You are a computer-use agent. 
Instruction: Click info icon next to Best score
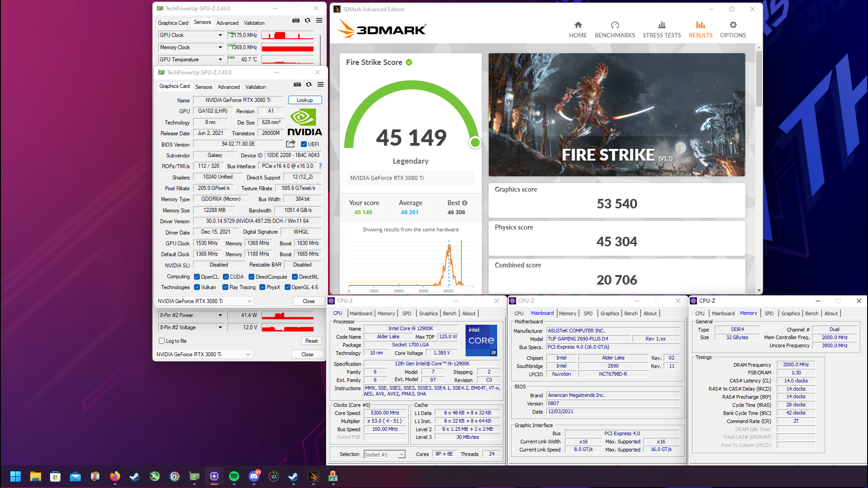(465, 203)
